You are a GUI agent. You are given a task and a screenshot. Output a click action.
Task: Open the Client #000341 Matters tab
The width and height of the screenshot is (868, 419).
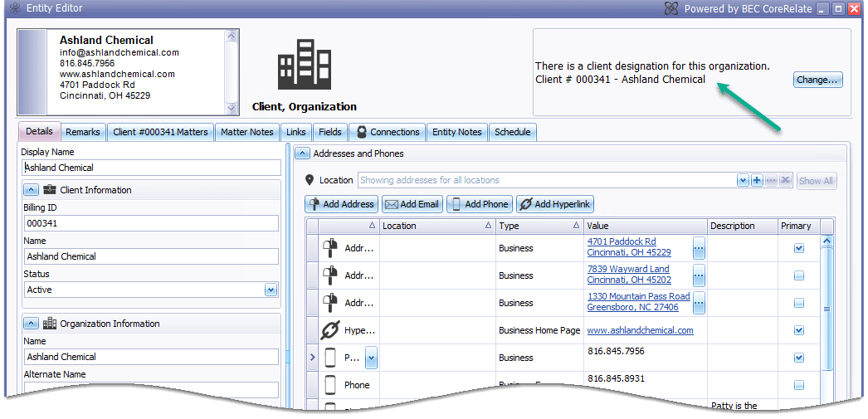pyautogui.click(x=160, y=132)
